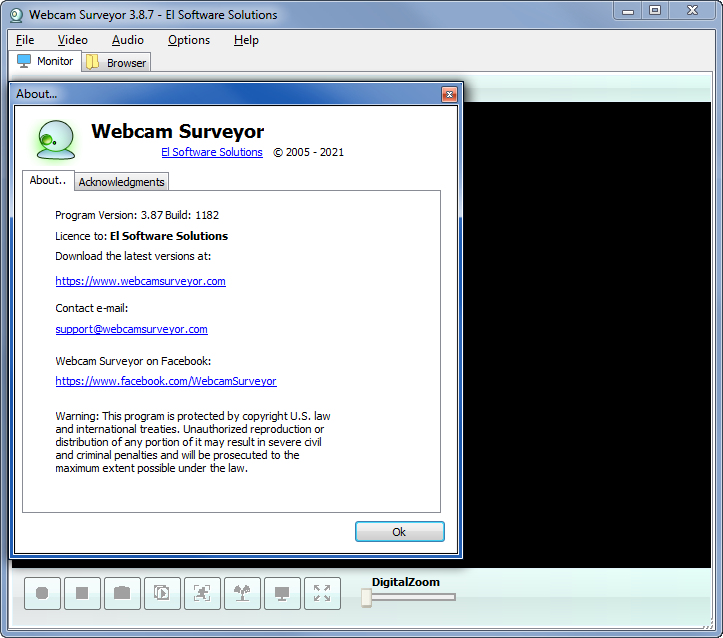
Task: Click the copyright Warning paragraph
Action: point(193,442)
